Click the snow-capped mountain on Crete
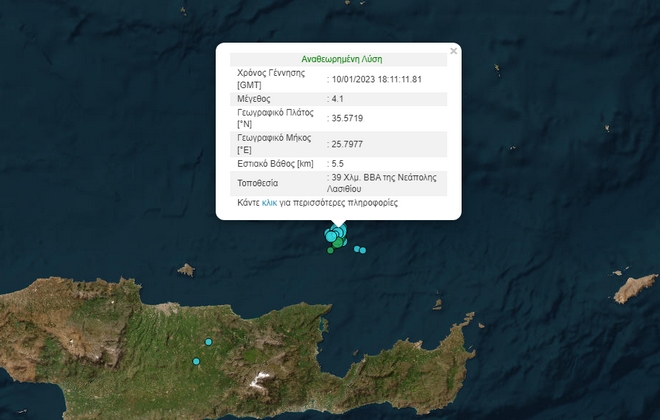660x420 pixels. pyautogui.click(x=261, y=379)
